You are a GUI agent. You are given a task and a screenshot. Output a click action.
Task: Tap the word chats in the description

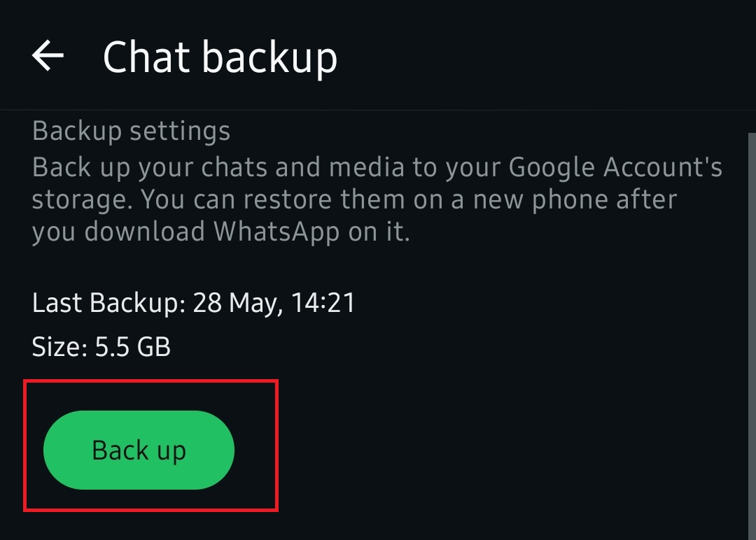click(239, 168)
